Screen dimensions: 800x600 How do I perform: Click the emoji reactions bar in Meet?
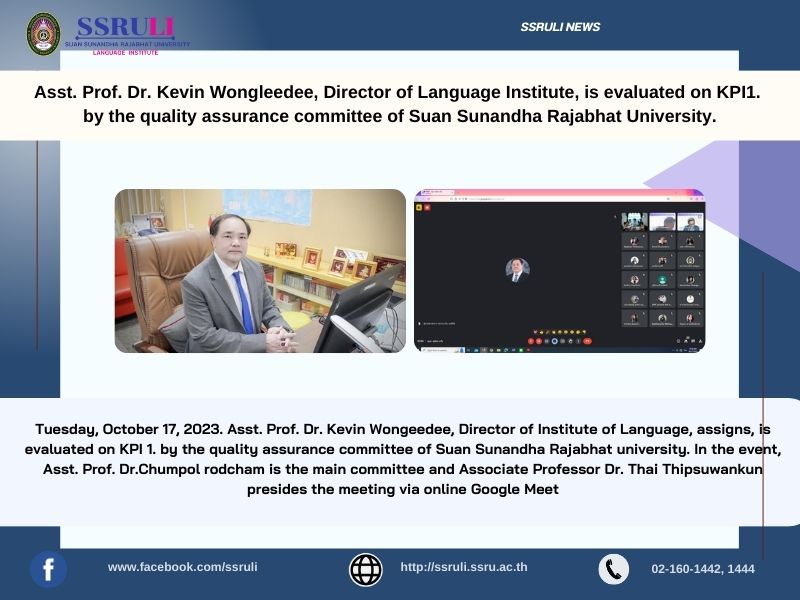pyautogui.click(x=558, y=330)
